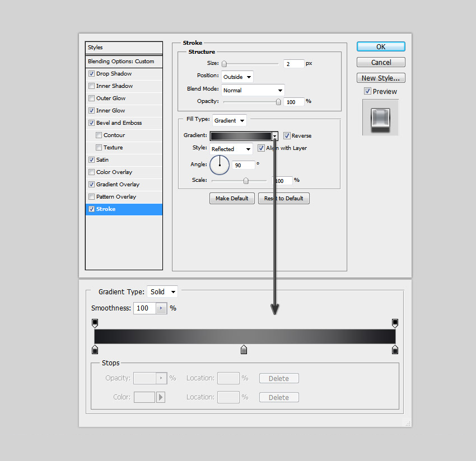The image size is (476, 461).
Task: Click the Smoothness stepper arrow
Action: [161, 308]
